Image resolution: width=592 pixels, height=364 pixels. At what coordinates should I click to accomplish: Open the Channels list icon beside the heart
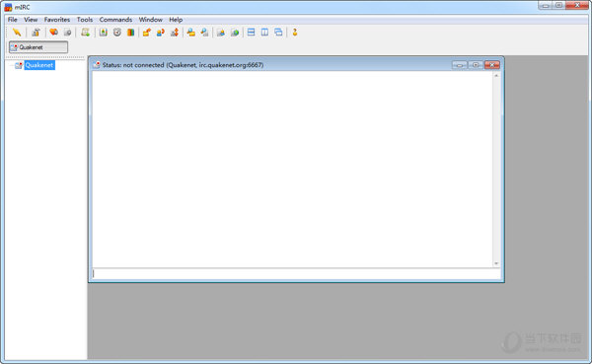pyautogui.click(x=67, y=33)
